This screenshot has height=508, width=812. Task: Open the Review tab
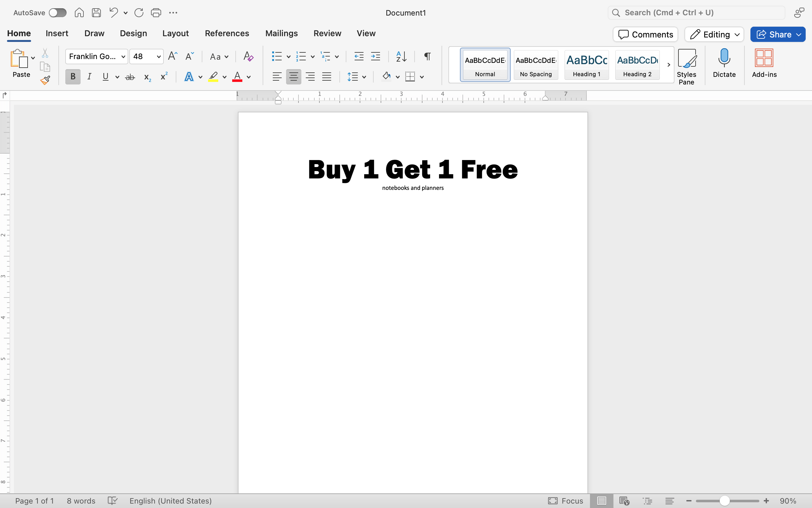(x=327, y=33)
